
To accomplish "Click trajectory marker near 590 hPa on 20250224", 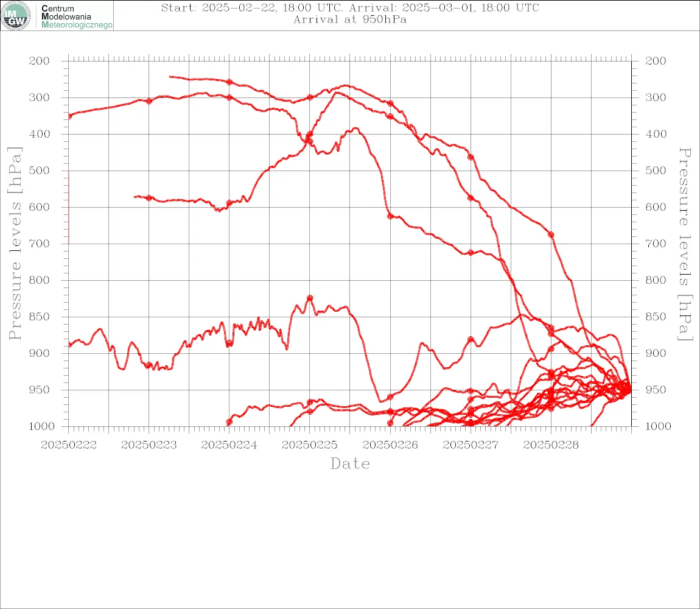I will point(229,203).
